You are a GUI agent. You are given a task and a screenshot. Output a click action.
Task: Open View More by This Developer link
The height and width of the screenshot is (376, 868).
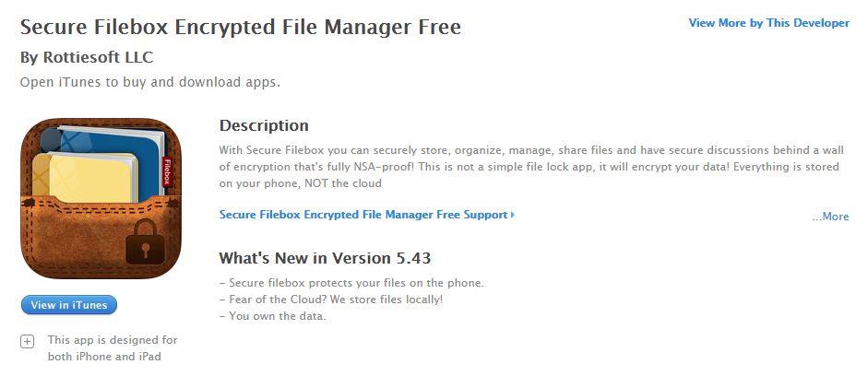coord(769,23)
